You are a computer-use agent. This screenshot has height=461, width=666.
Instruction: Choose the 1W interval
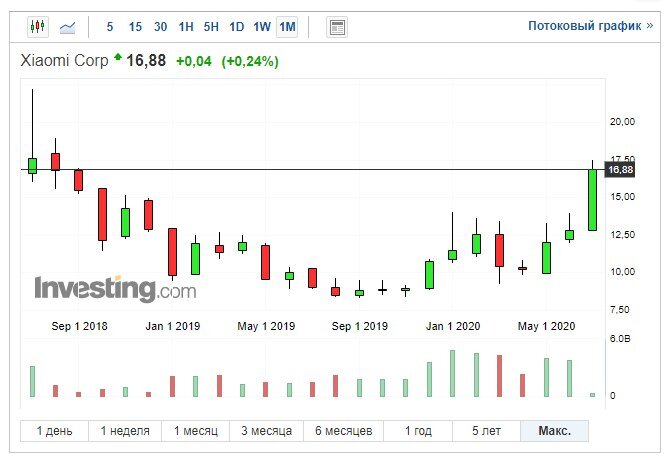pyautogui.click(x=262, y=27)
